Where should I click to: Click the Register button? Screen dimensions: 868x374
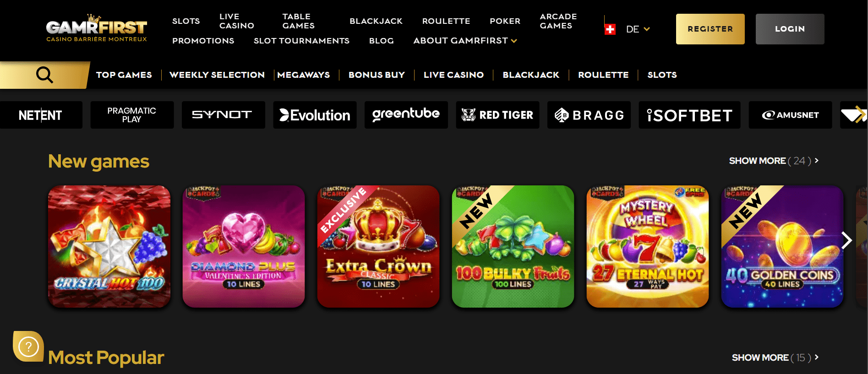[710, 29]
